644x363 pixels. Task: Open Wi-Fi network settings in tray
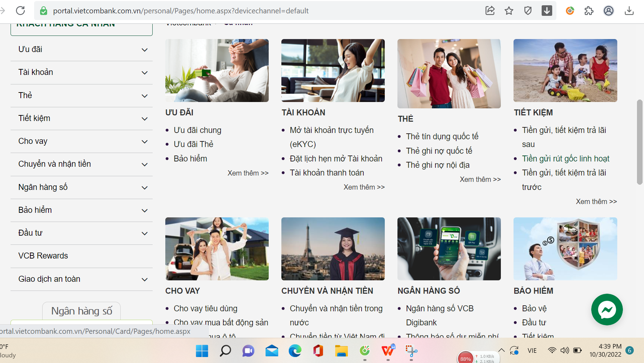pos(552,350)
